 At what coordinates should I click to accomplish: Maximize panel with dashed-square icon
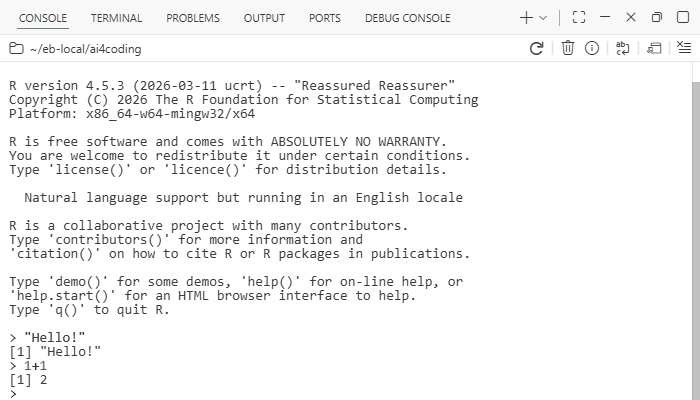point(579,17)
